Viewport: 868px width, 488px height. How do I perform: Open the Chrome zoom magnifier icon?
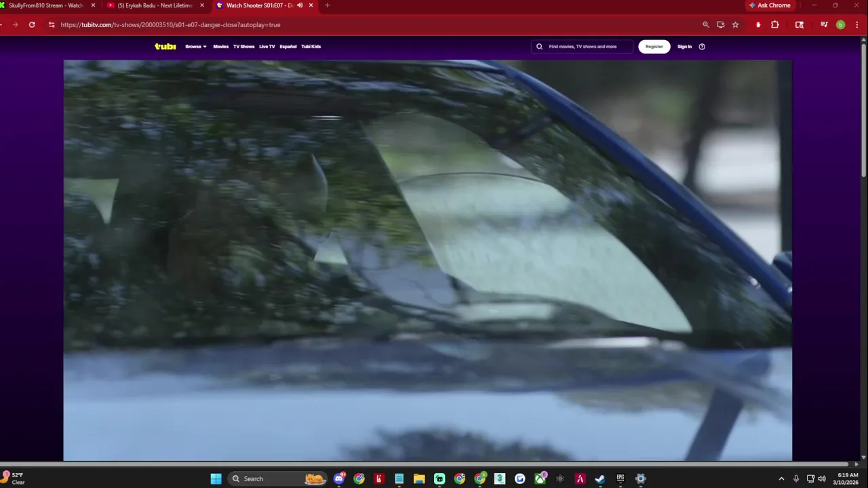(706, 24)
